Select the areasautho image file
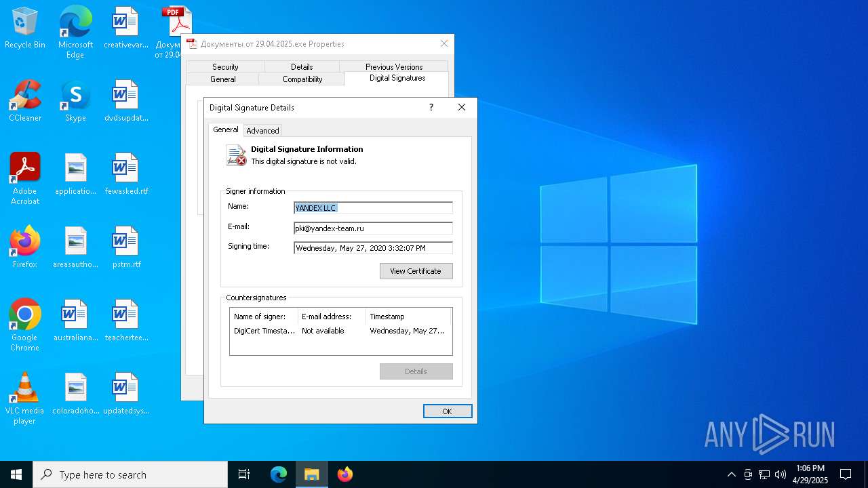 pos(75,247)
